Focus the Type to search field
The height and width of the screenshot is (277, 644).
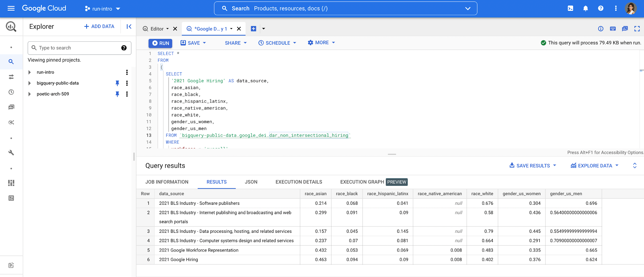(x=80, y=48)
